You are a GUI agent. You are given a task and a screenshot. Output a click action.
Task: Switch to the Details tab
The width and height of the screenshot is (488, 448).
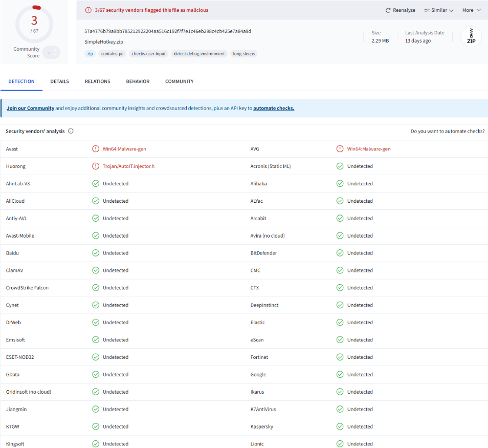(60, 81)
